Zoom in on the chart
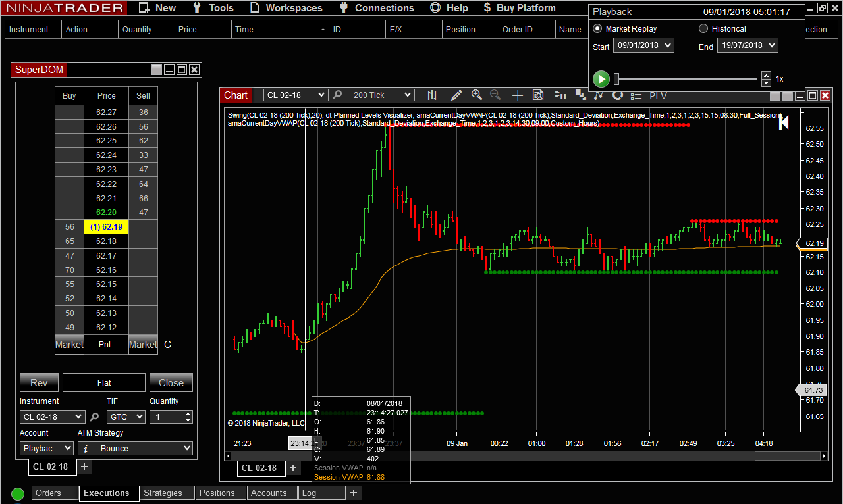The width and height of the screenshot is (843, 504). (x=477, y=95)
